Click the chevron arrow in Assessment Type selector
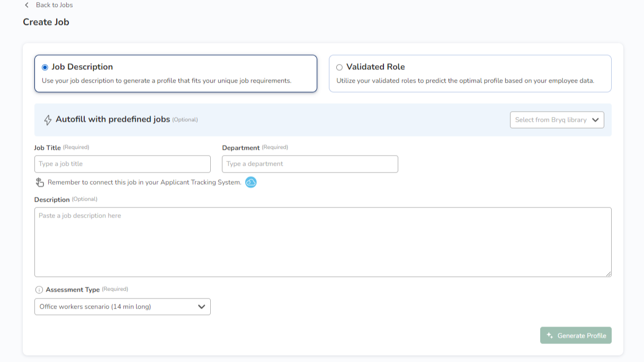Screen dimensions: 644x362 tap(201, 307)
